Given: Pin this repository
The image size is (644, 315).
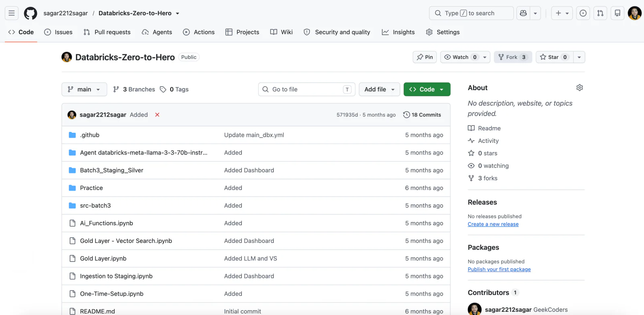Looking at the screenshot, I should [425, 57].
